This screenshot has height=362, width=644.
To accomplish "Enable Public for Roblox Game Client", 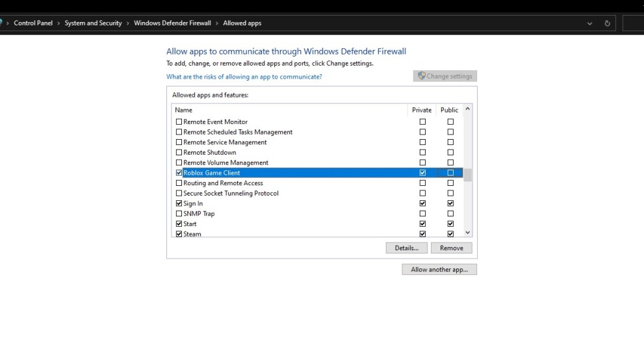I will 450,173.
